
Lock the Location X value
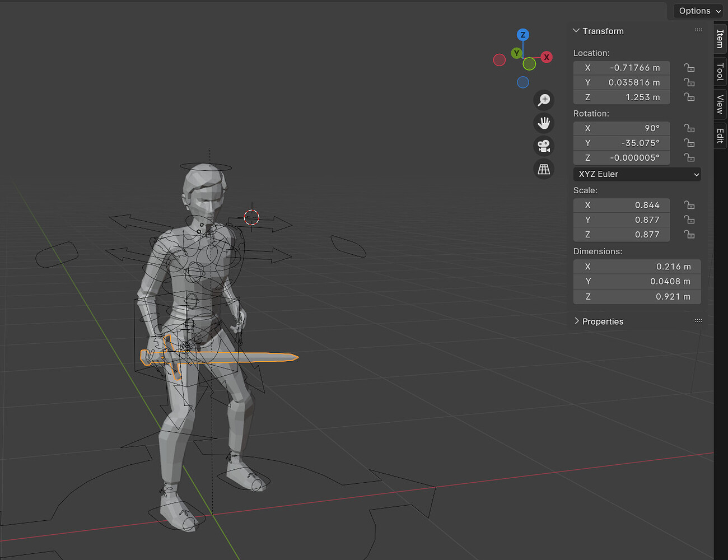[x=689, y=67]
